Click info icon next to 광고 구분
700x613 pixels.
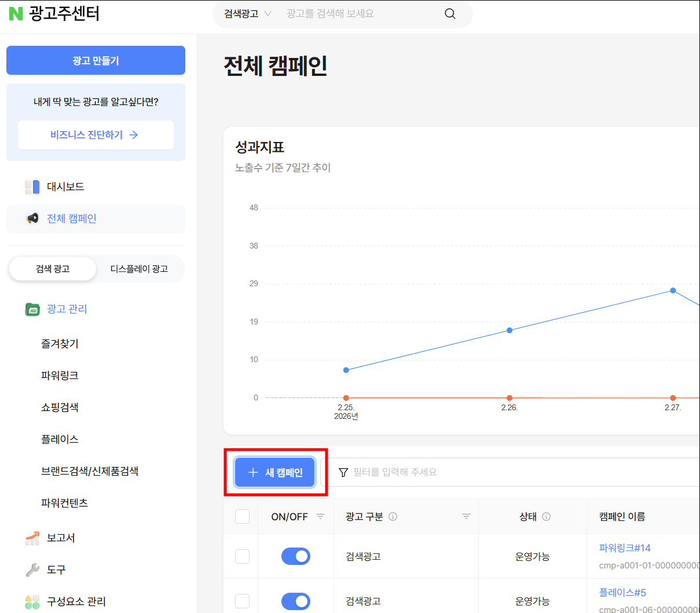(393, 517)
